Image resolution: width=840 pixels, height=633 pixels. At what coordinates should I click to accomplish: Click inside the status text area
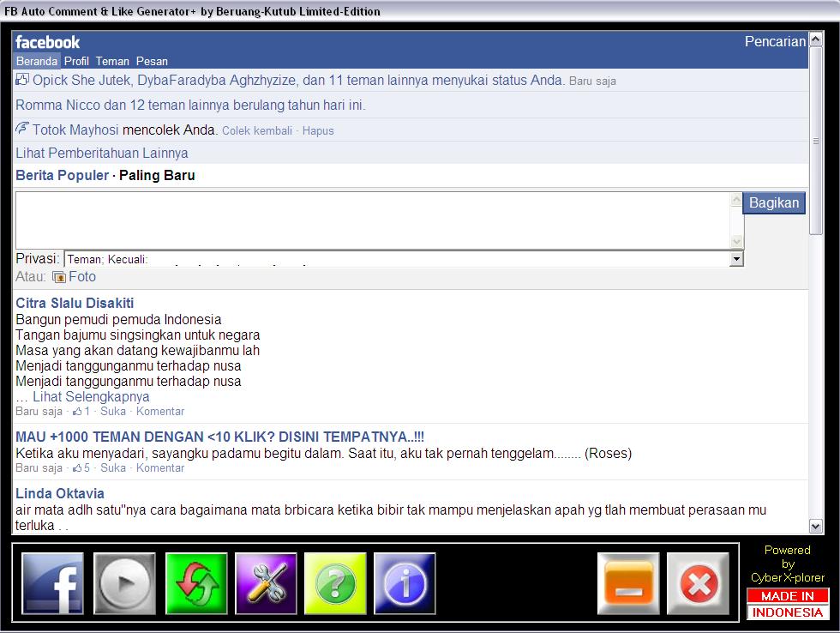[373, 220]
